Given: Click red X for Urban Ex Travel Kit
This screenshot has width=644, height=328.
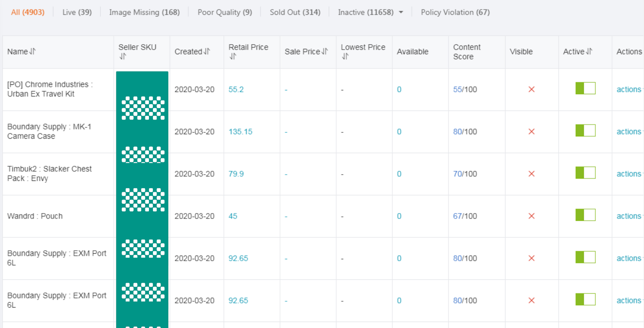Looking at the screenshot, I should (531, 89).
